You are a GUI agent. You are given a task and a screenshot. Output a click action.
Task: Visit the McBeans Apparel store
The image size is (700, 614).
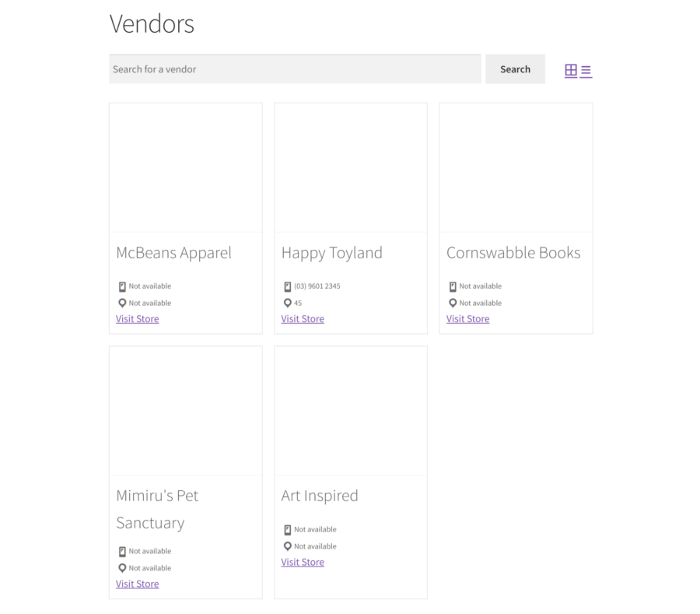137,318
